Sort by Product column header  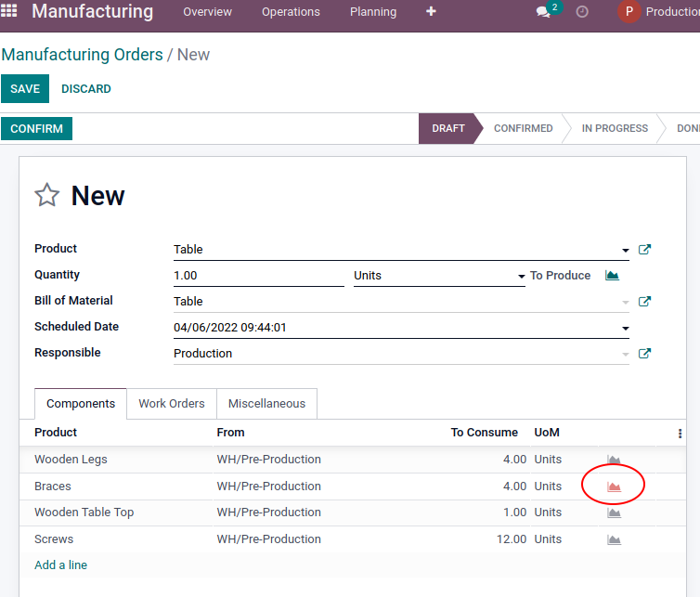[56, 433]
